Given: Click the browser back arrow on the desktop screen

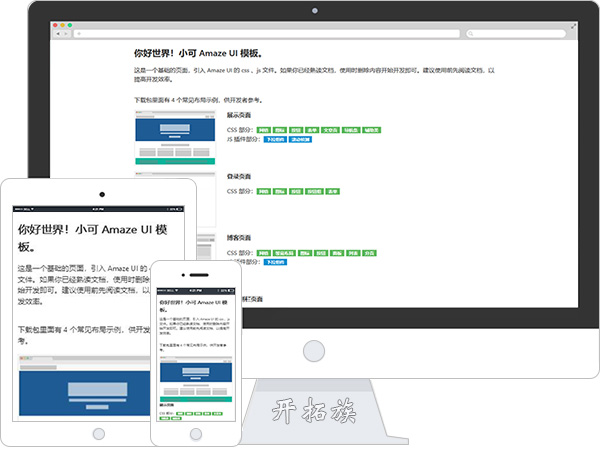Looking at the screenshot, I should [x=58, y=34].
